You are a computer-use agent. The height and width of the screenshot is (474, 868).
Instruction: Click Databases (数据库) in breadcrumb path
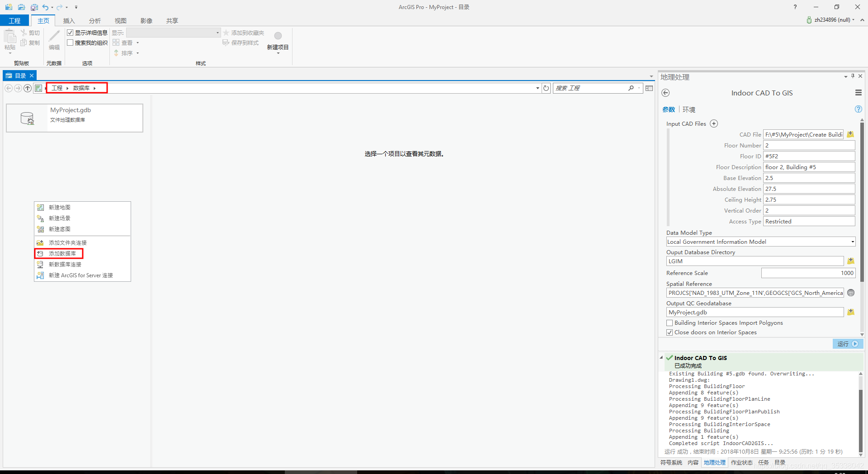pyautogui.click(x=81, y=88)
